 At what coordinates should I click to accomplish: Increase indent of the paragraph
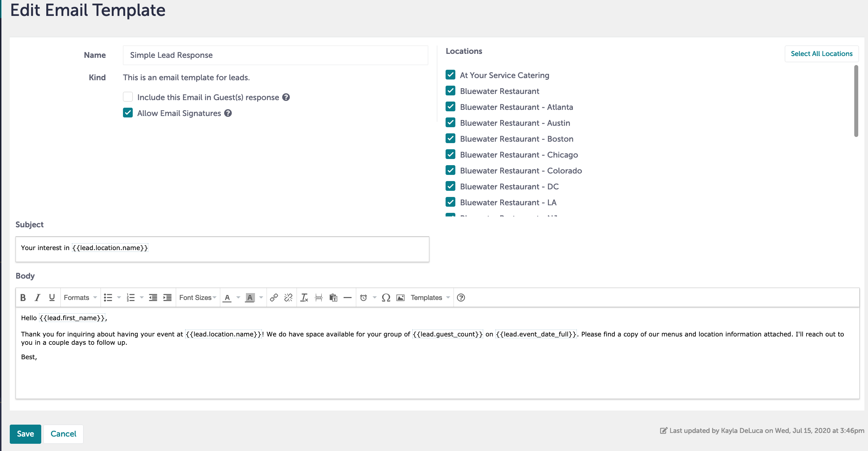167,297
